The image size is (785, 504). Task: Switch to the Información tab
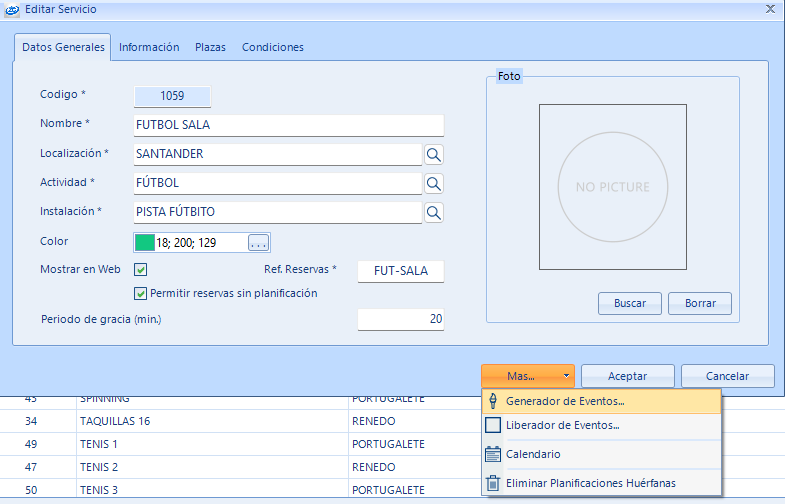click(x=149, y=47)
